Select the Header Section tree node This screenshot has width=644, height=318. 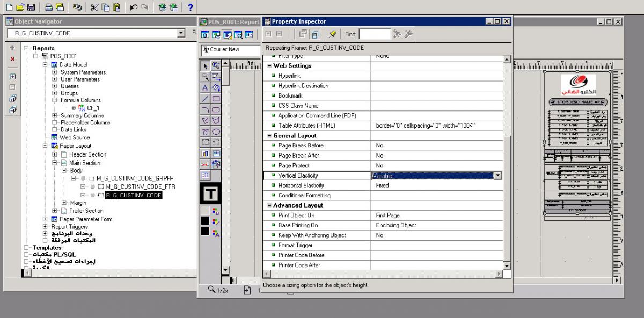pyautogui.click(x=87, y=154)
